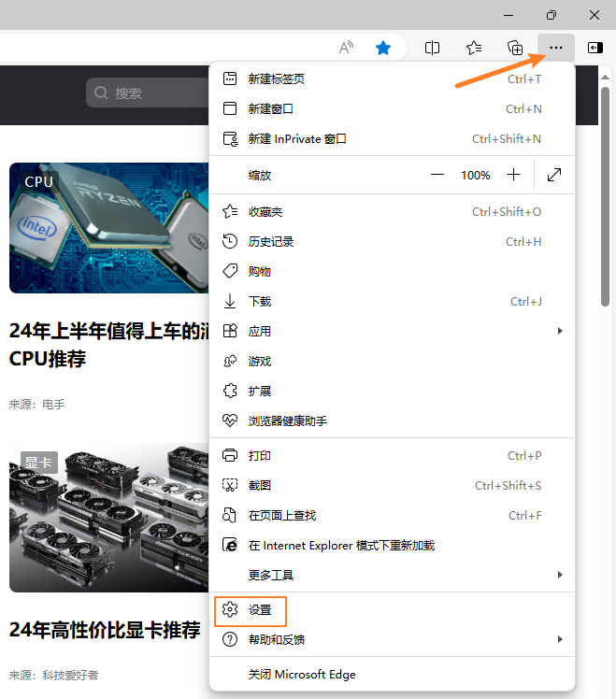The image size is (616, 699).
Task: Open the favorites list toolbar icon
Action: [474, 48]
